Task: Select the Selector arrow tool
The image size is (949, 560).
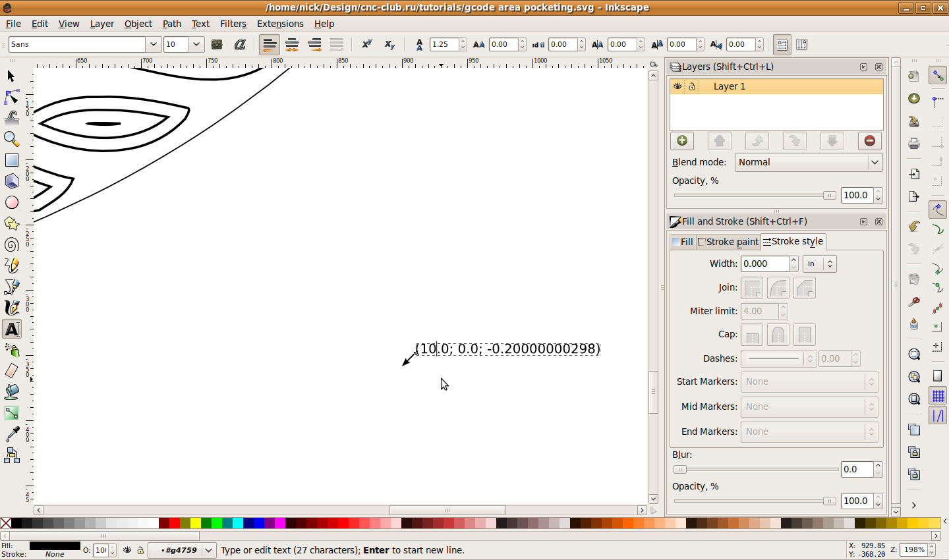Action: coord(11,76)
